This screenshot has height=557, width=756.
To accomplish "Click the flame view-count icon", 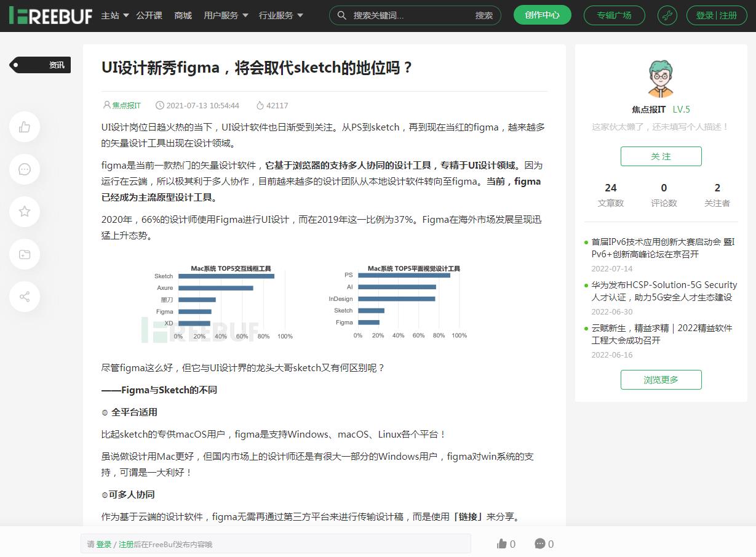I will 260,105.
